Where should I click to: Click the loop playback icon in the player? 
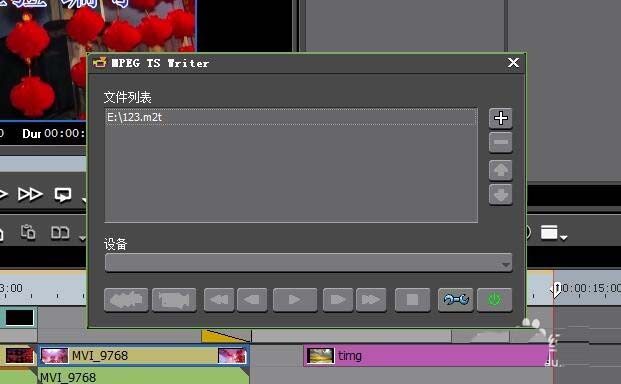pos(63,194)
